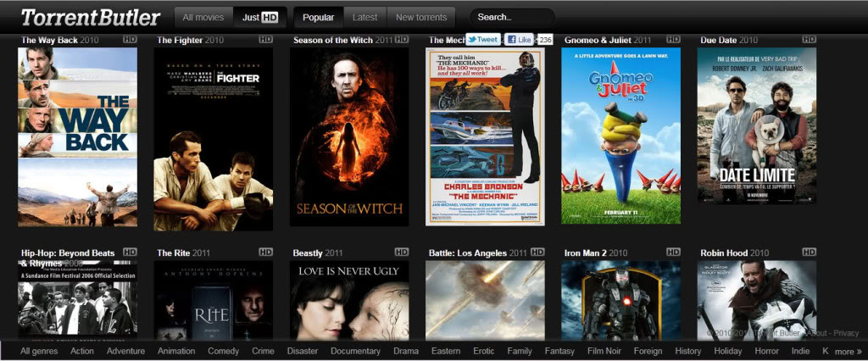
Task: Click the HD badge for Battle: Los Angeles
Action: click(x=537, y=252)
